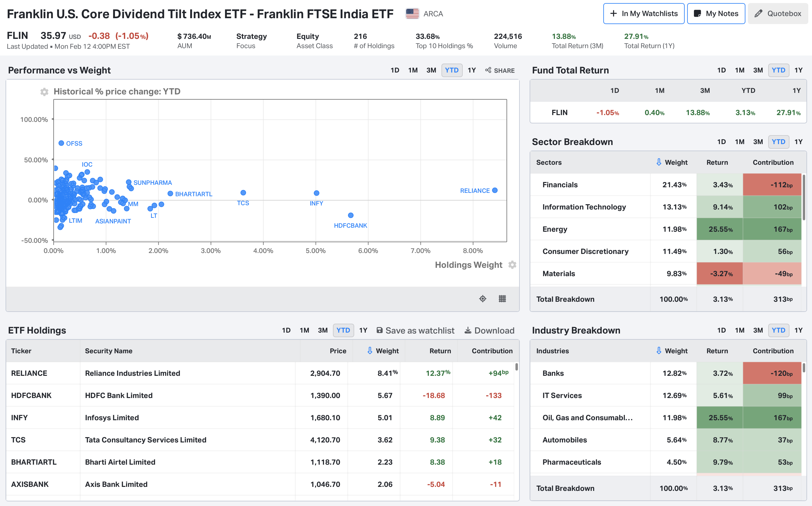812x506 pixels.
Task: Open the RELIANCE ticker in holdings table
Action: [x=29, y=373]
